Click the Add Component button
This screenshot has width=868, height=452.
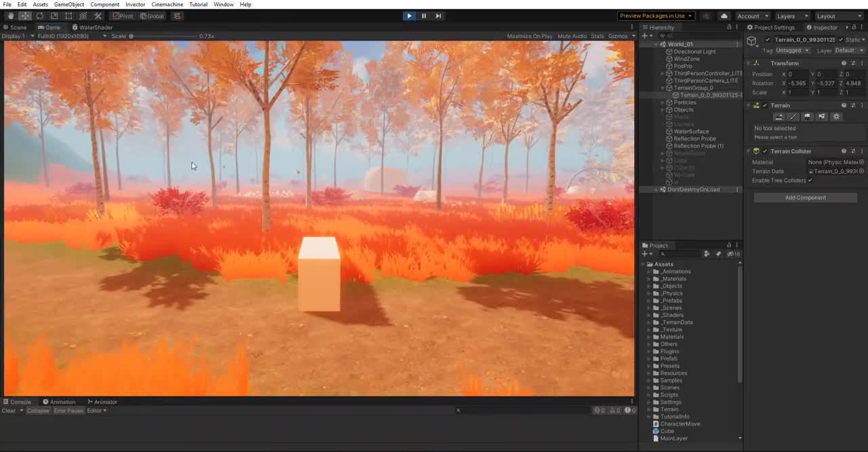click(x=805, y=197)
